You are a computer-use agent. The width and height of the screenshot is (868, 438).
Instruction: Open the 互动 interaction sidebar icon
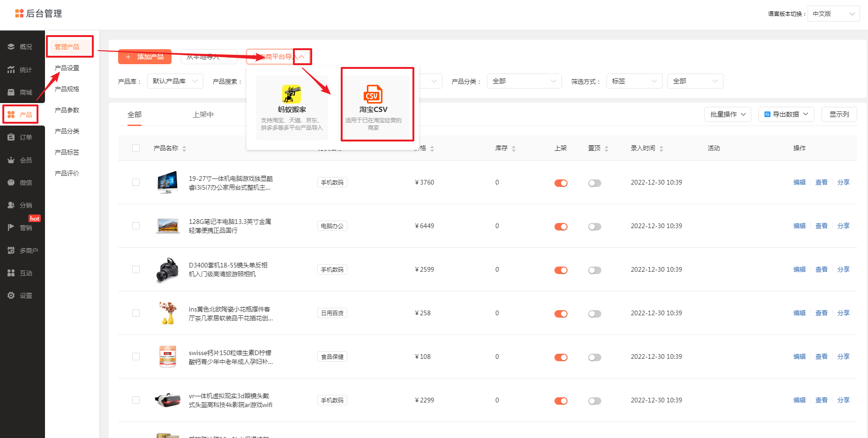pos(11,273)
